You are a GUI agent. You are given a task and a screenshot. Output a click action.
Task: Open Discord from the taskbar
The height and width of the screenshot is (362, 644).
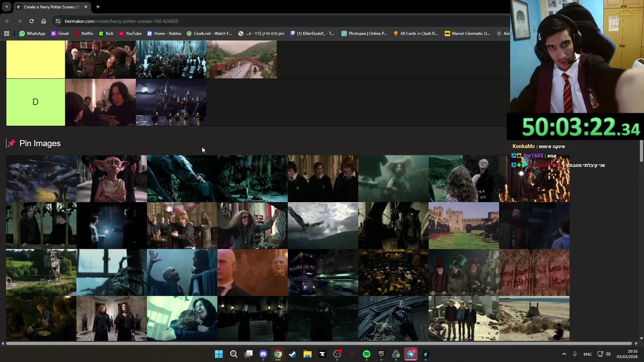point(263,354)
